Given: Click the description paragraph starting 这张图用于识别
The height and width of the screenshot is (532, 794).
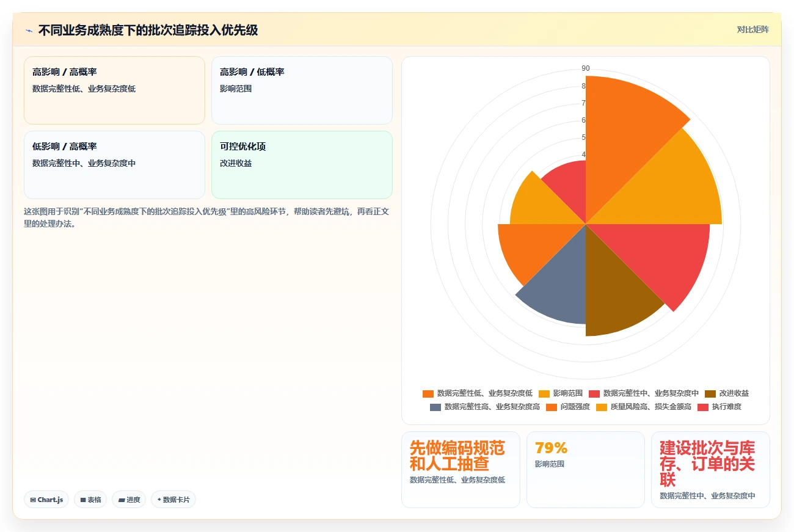Looking at the screenshot, I should [x=207, y=217].
